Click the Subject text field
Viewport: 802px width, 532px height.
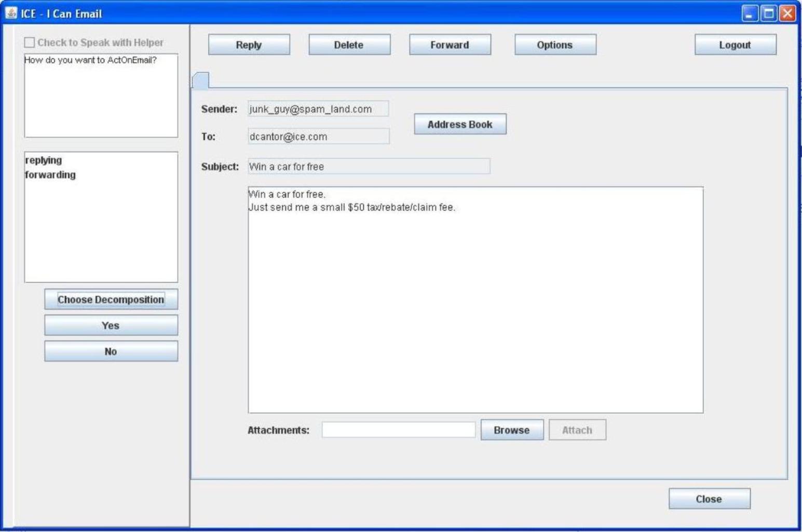369,167
